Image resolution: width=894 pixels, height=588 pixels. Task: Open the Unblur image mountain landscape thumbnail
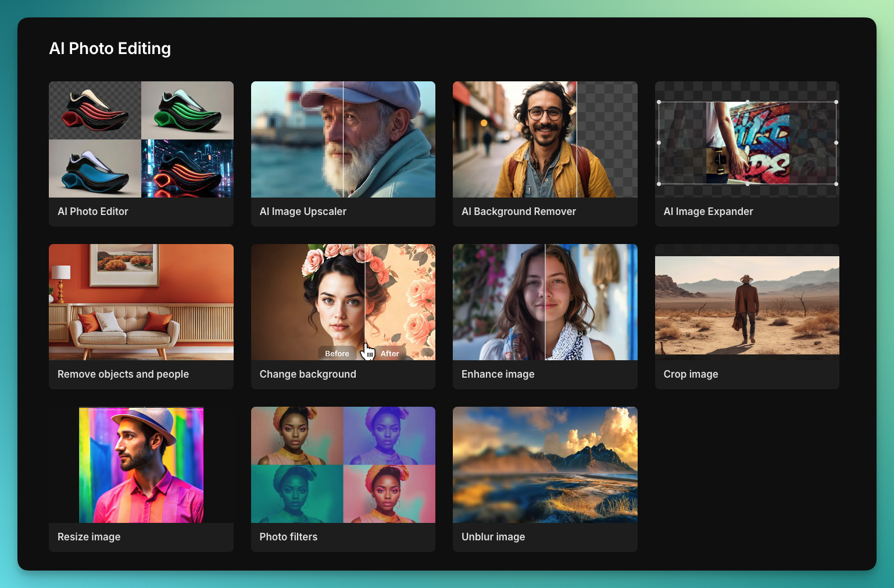click(545, 465)
